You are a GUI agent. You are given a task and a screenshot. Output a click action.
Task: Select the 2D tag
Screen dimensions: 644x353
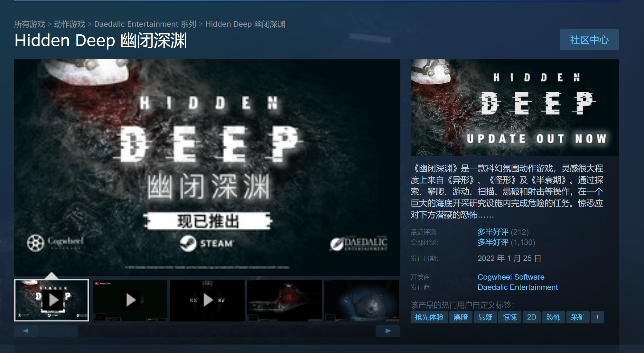point(532,317)
